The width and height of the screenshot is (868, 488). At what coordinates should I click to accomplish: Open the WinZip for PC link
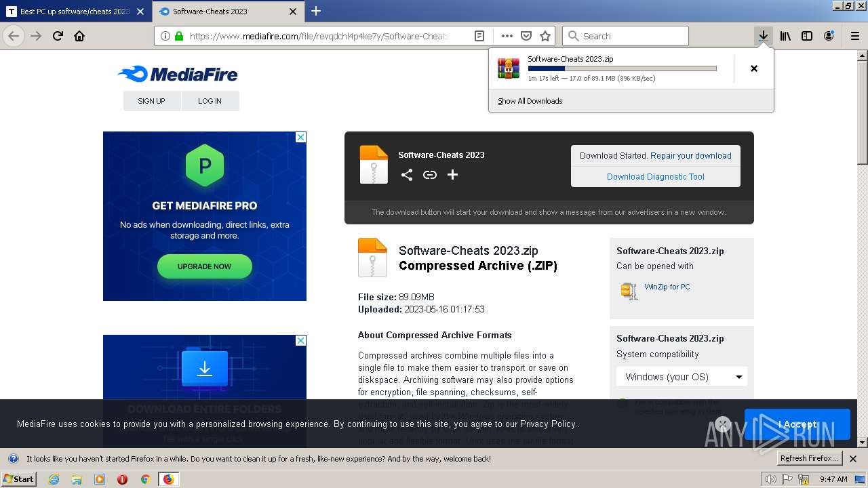[x=667, y=287]
